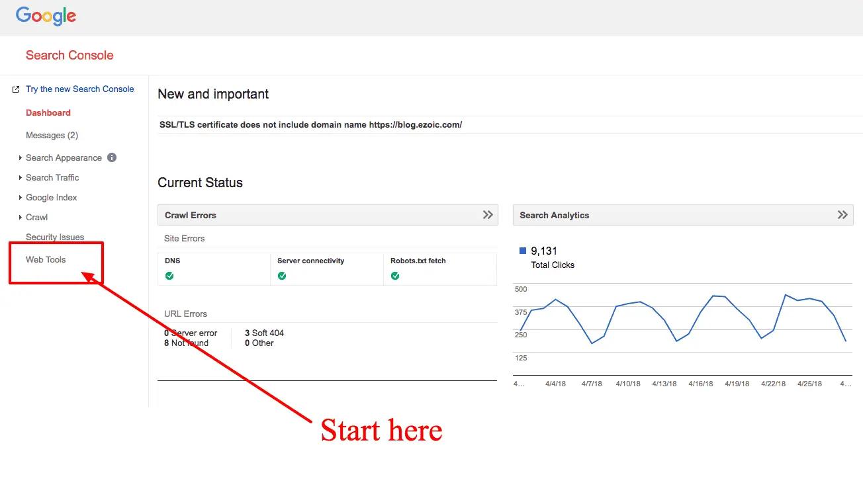Click the DNS site error cell
Screen dimensions: 863x504
coord(214,269)
